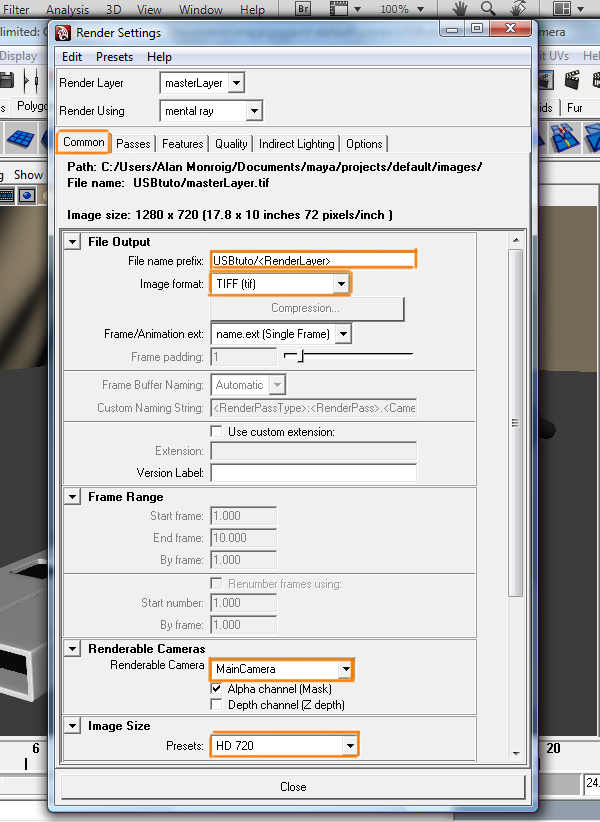
Task: Click the File name prefix input field
Action: point(313,261)
